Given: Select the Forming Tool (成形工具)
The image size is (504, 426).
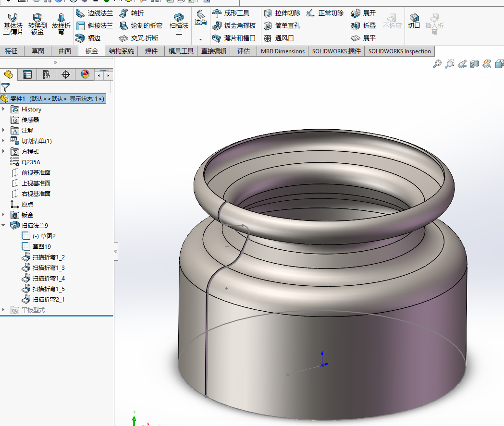Looking at the screenshot, I should (x=231, y=13).
